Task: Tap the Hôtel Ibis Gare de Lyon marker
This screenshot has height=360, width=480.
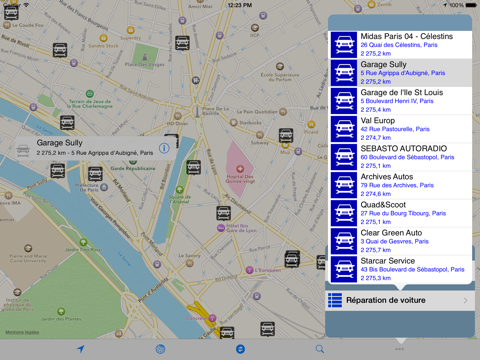Action: click(x=220, y=228)
